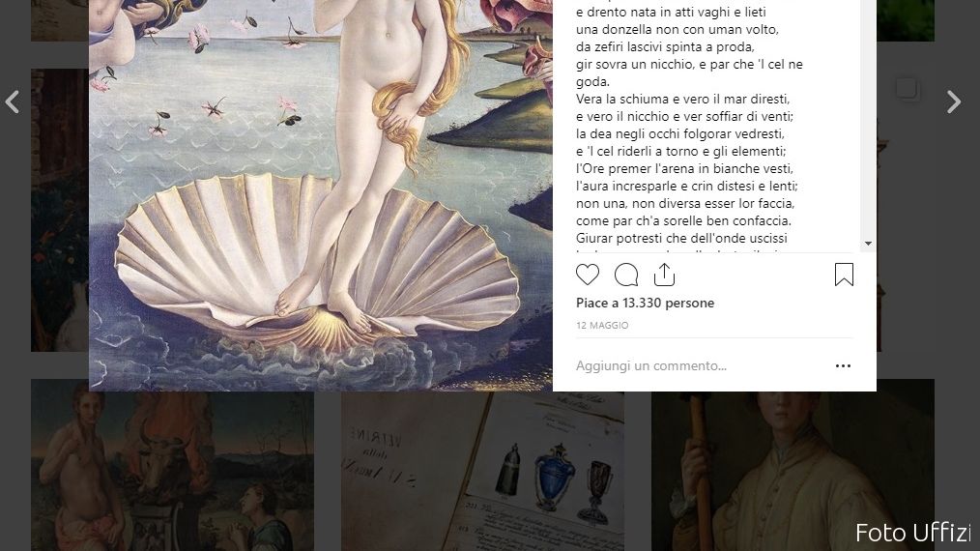980x551 pixels.
Task: Click the multi-image icon on right-side thumbnail
Action: click(907, 88)
